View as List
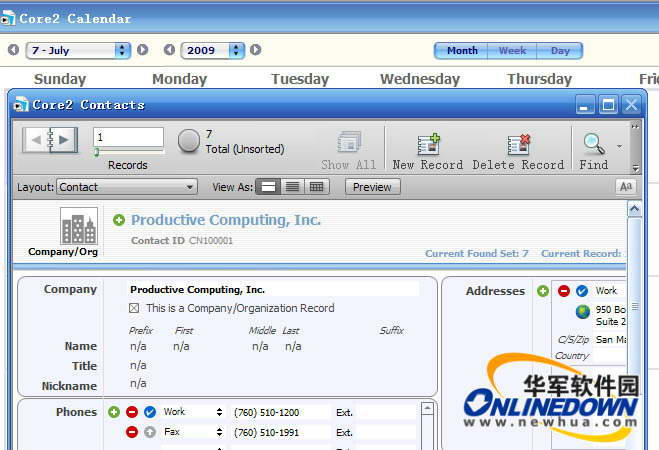Viewport: 659px width, 450px height. coord(293,187)
